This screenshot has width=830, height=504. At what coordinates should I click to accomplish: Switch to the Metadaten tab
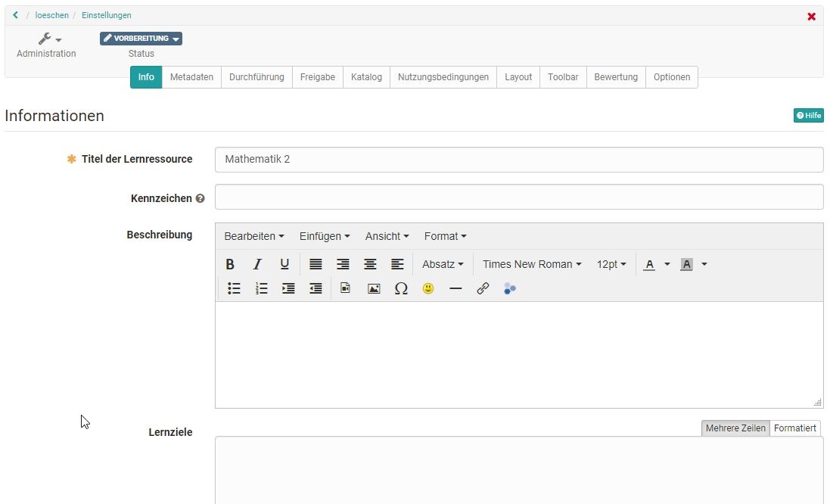(191, 76)
